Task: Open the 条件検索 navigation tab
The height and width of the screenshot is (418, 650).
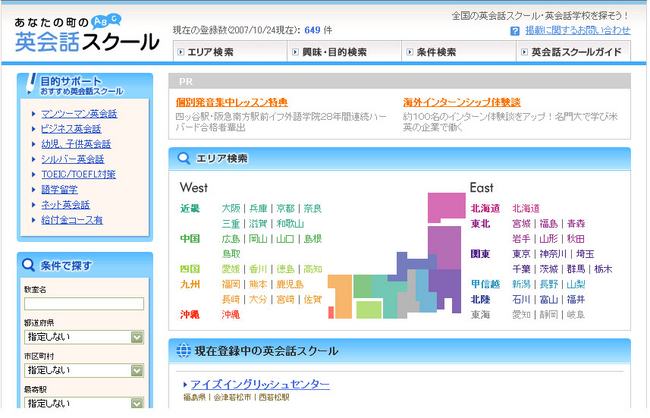Action: (459, 52)
